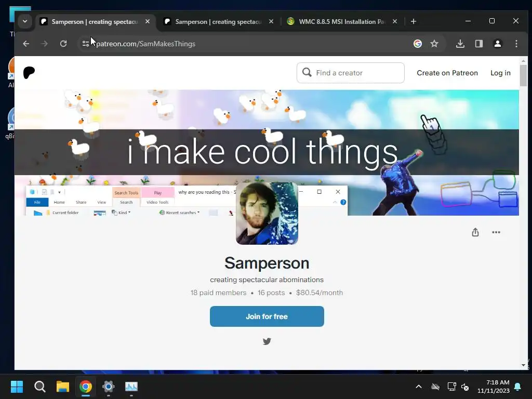532x399 pixels.
Task: Click the Google icon in address bar
Action: point(418,44)
